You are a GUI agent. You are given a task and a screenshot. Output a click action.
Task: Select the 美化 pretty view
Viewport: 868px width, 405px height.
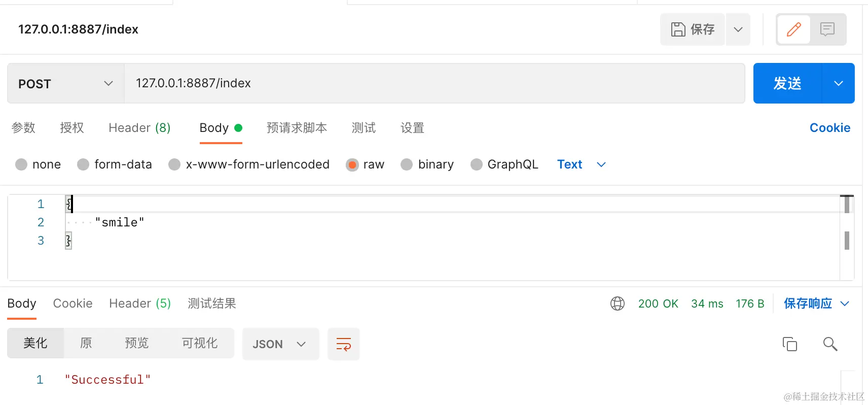pos(35,344)
